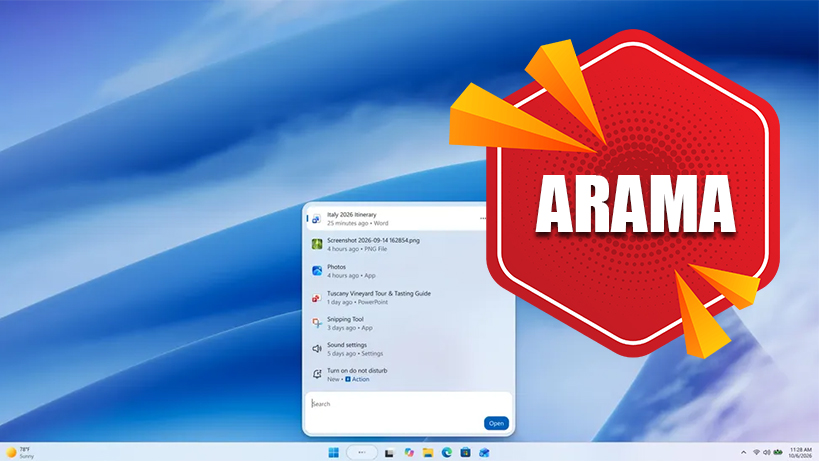Click "1 day ago • PowerPoint" subtitle
This screenshot has width=819, height=461.
coord(357,302)
